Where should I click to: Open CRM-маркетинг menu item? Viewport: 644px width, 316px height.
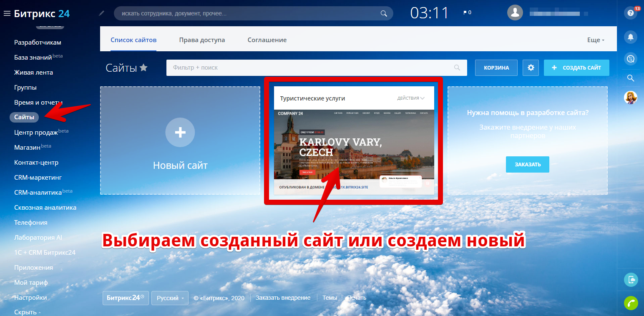pyautogui.click(x=38, y=178)
